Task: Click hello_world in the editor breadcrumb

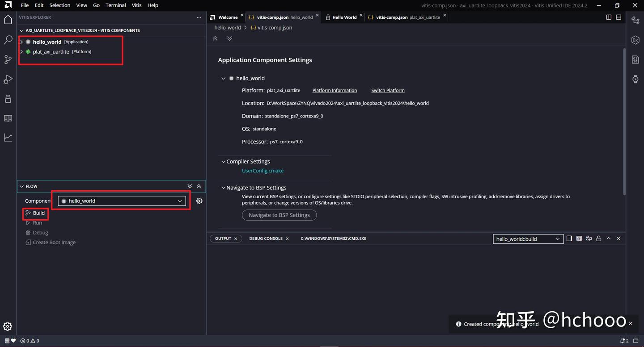Action: click(x=228, y=28)
